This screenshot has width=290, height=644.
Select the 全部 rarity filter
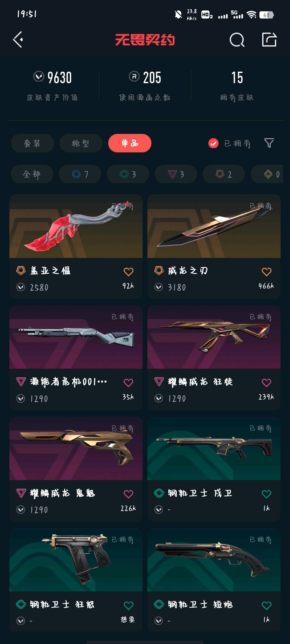[32, 174]
